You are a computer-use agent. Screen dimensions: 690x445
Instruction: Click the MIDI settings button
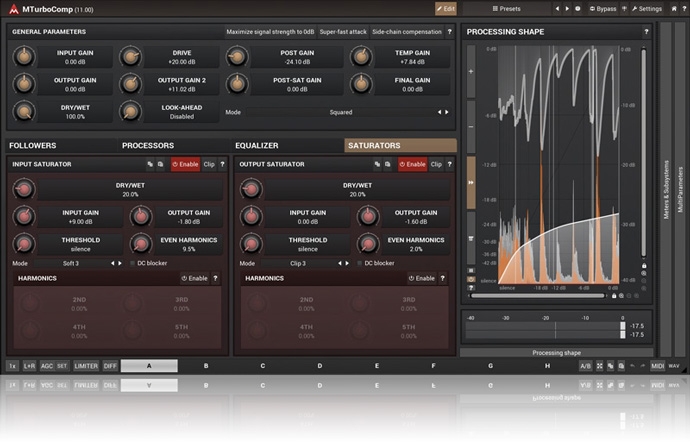pyautogui.click(x=657, y=366)
